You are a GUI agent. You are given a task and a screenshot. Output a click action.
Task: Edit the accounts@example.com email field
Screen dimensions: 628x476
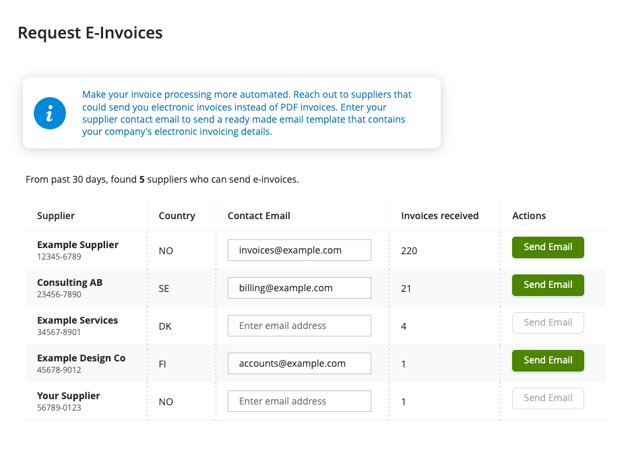click(x=299, y=363)
